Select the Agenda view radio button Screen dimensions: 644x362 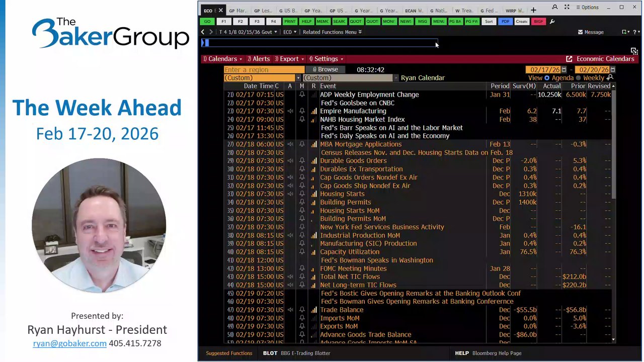[547, 78]
